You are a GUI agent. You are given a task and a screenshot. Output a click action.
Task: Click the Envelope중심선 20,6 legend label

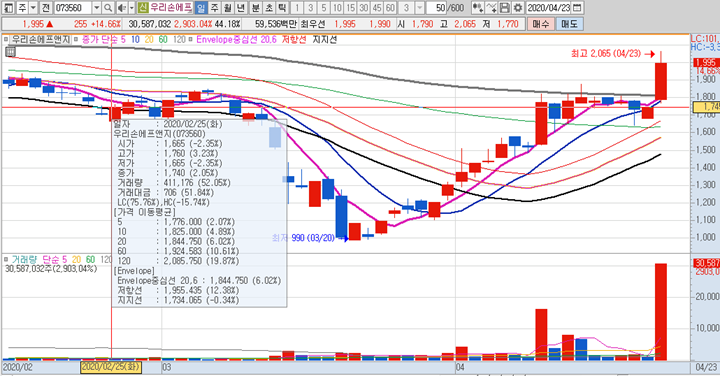click(x=236, y=39)
